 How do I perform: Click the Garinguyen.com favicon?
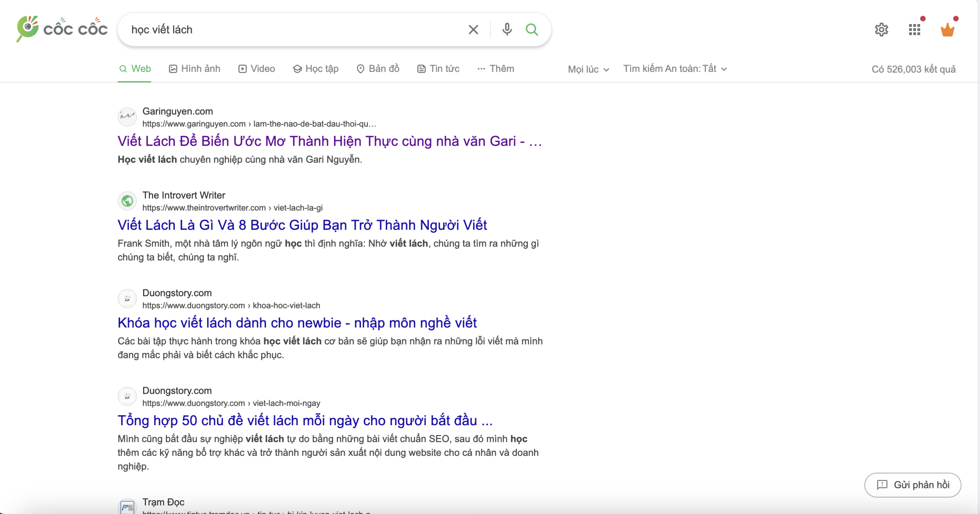[x=127, y=117]
